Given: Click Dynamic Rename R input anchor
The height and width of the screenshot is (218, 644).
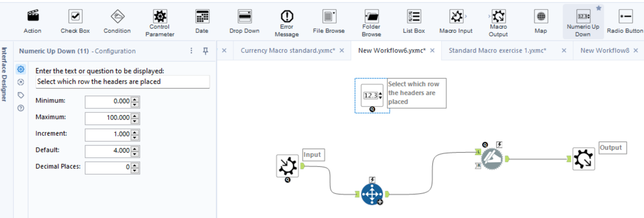Looking at the screenshot, I should coord(478,166).
